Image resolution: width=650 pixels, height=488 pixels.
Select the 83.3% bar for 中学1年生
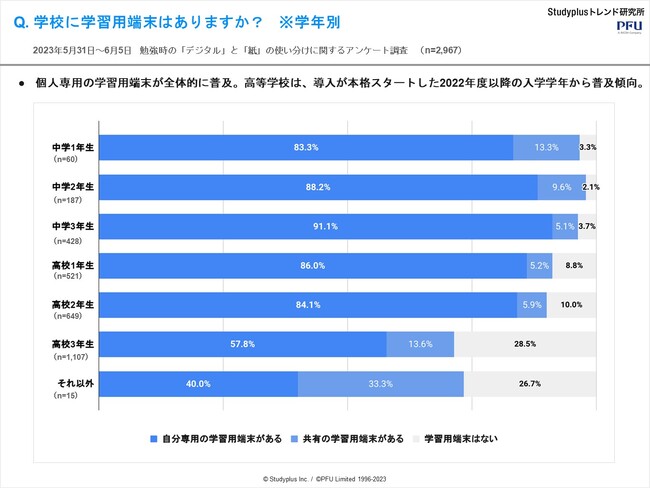[x=306, y=147]
